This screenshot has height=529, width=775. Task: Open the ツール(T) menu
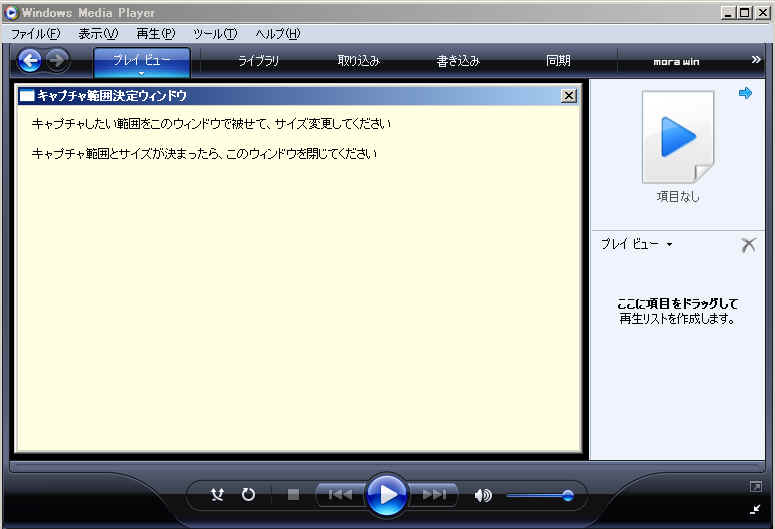(x=215, y=34)
